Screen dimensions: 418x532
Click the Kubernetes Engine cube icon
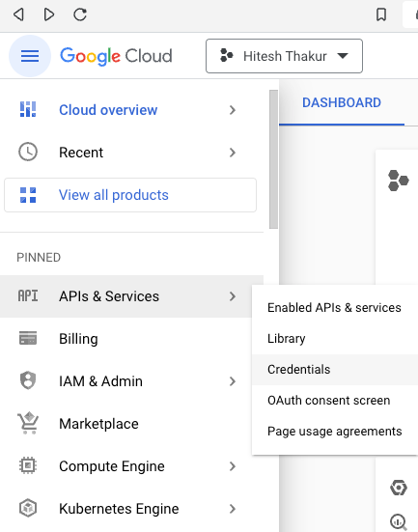coord(28,508)
